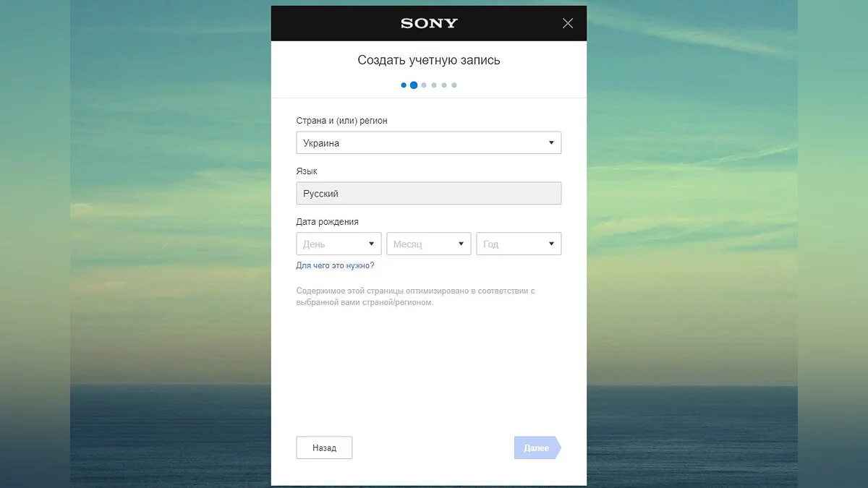
Task: Click the SONY logo in header
Action: (429, 23)
